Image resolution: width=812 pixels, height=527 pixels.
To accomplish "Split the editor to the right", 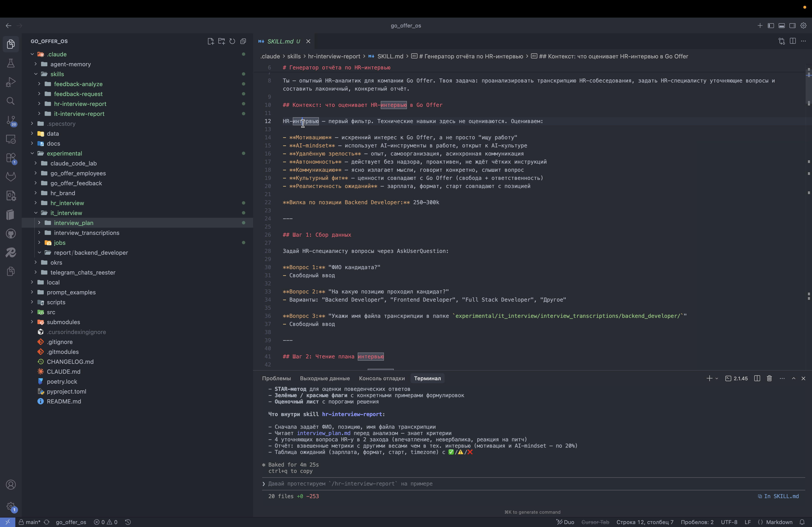I will coord(793,41).
